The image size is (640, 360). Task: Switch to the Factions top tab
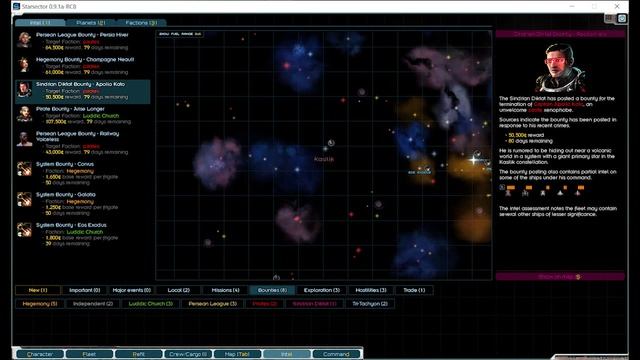pos(141,23)
